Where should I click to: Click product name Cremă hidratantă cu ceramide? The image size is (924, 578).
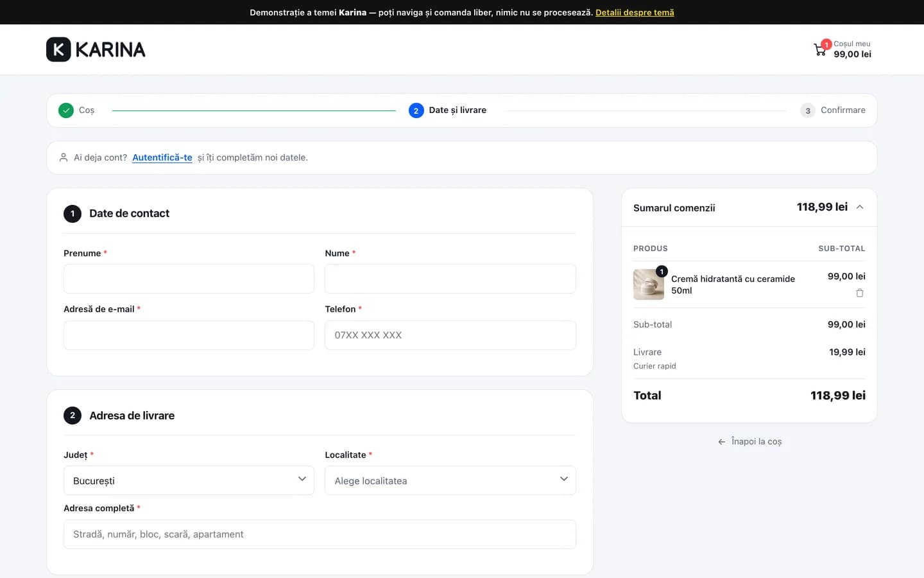(733, 285)
